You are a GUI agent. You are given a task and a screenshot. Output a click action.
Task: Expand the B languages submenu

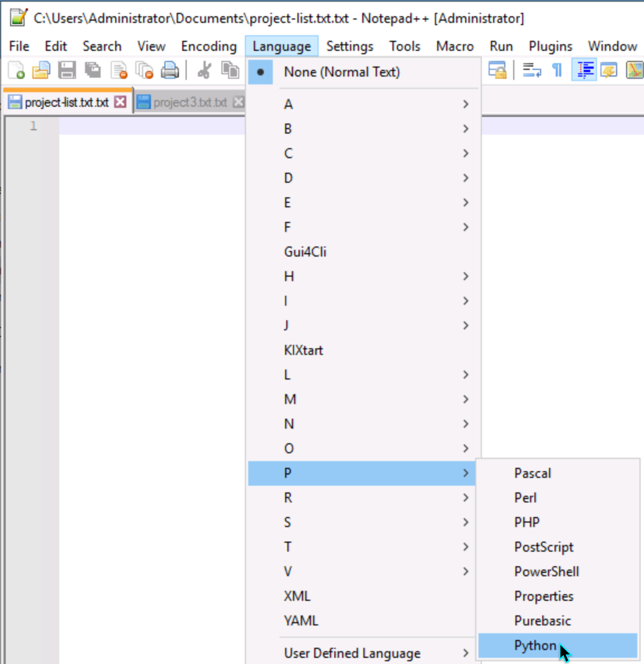[363, 129]
